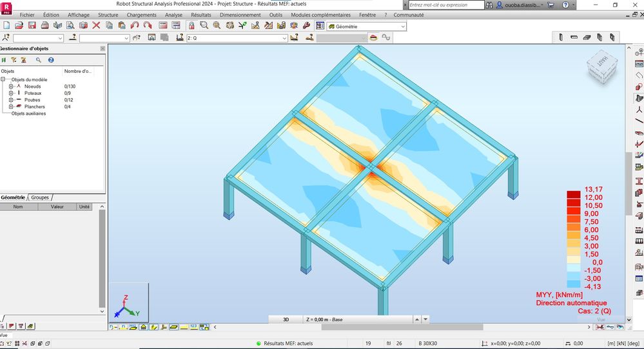Image resolution: width=644 pixels, height=349 pixels.
Task: Expand the Planchers tree node
Action: (x=11, y=106)
